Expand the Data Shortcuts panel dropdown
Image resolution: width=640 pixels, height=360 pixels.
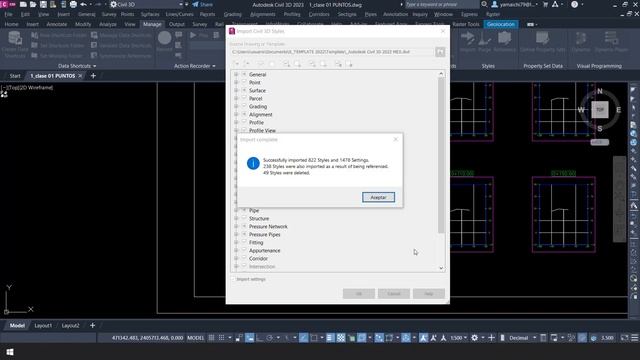(77, 66)
